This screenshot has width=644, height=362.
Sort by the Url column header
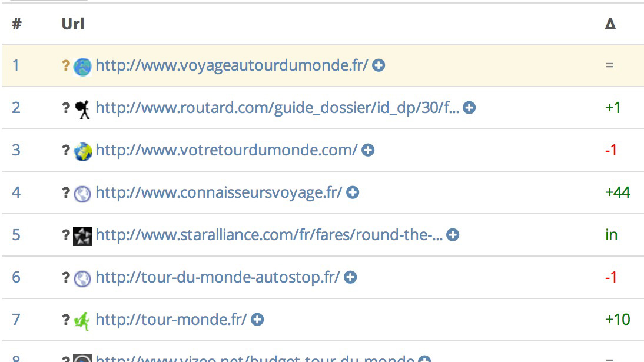73,24
